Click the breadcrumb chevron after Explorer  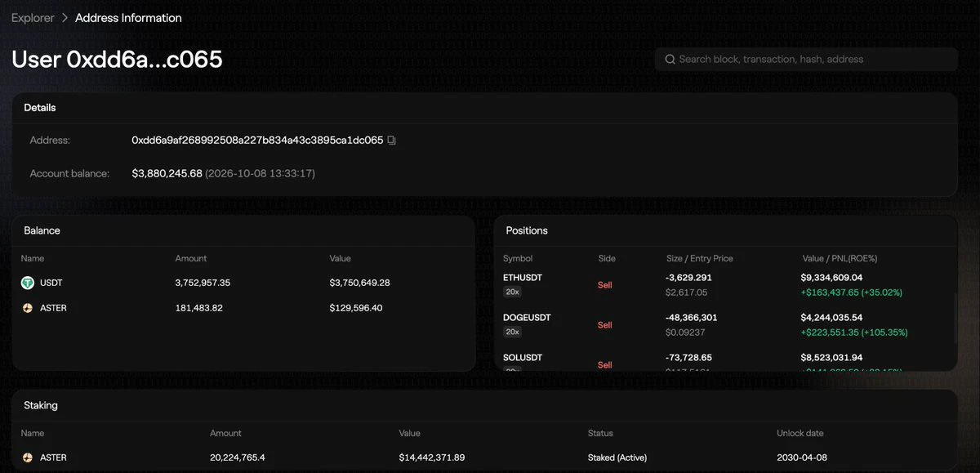65,17
